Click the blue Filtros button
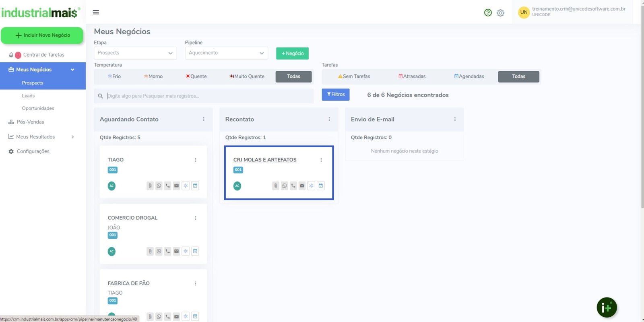 tap(335, 95)
